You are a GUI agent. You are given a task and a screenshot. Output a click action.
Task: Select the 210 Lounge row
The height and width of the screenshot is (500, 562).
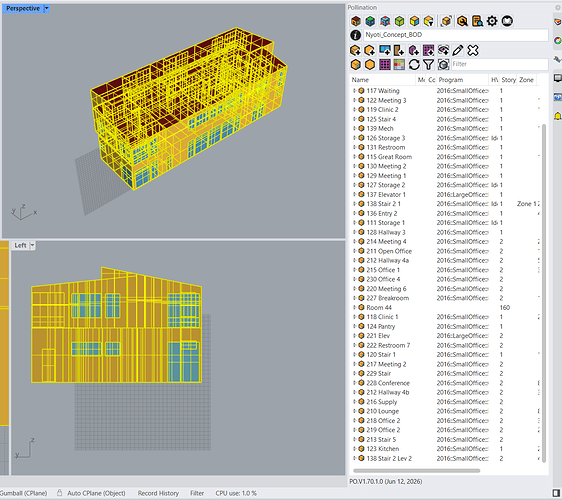444,411
